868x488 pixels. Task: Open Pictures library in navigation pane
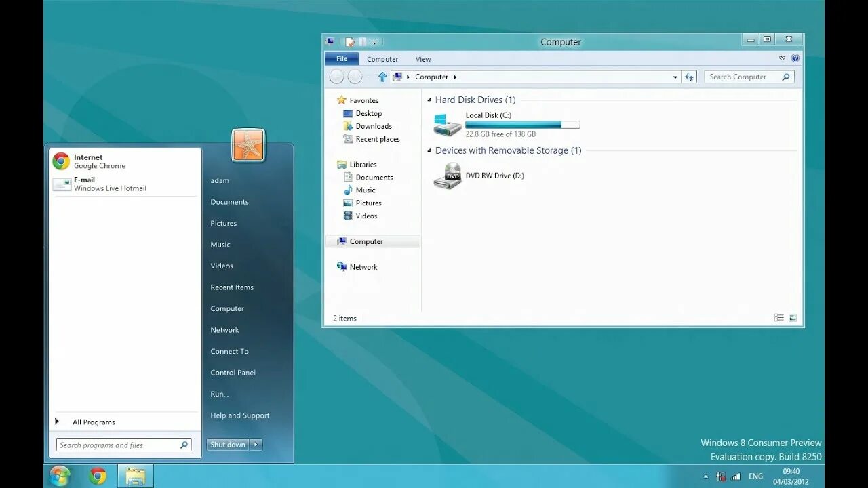(362, 203)
